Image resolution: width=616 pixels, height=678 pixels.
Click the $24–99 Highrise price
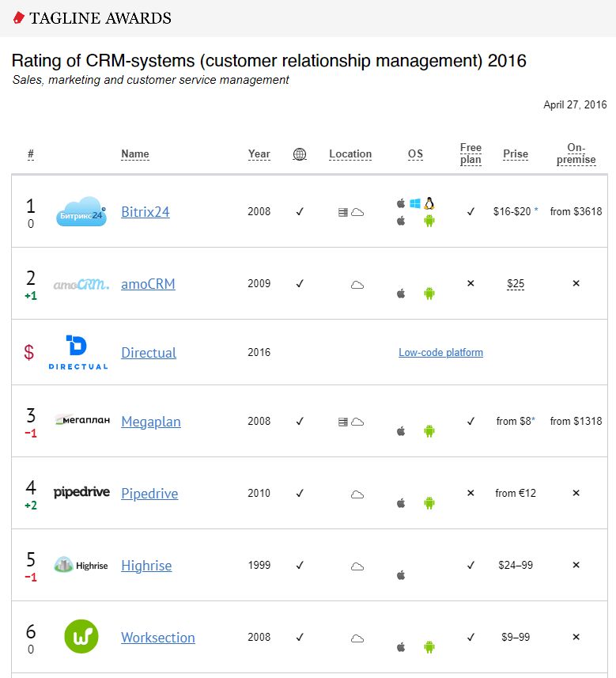(516, 565)
